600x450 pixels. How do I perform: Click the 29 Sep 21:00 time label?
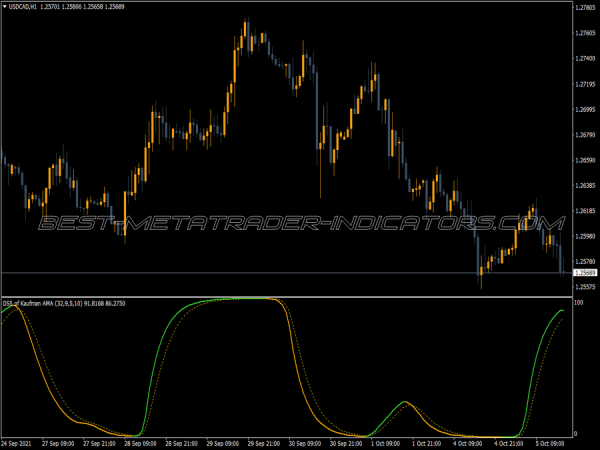267,442
